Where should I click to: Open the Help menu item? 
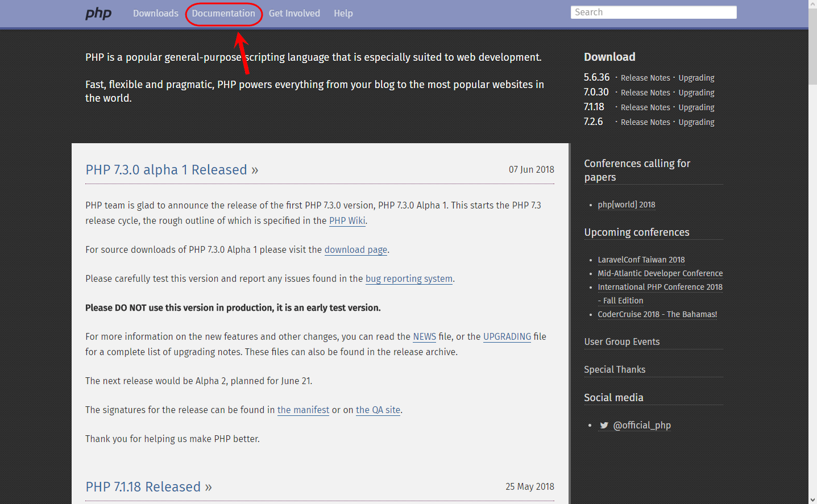click(x=343, y=13)
